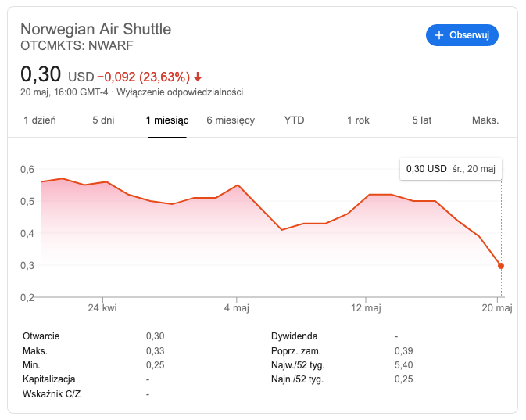Open the 6 miesięcy range tab
526x420 pixels.
(231, 120)
